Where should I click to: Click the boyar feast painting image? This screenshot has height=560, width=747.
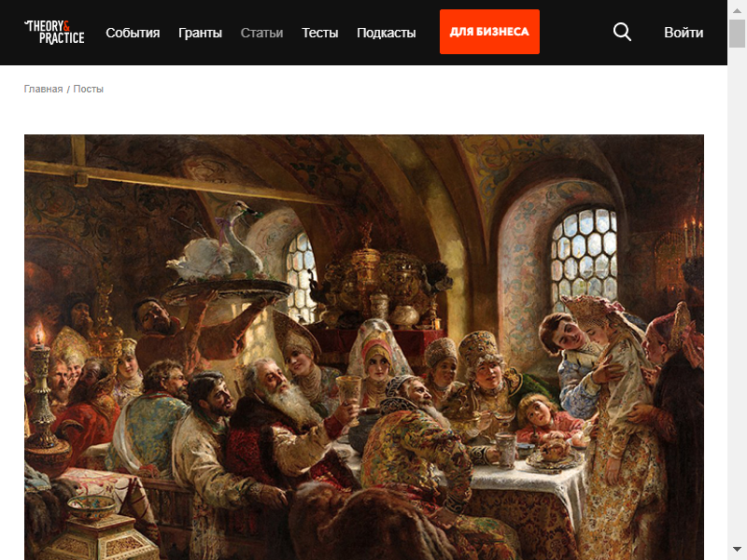click(x=364, y=347)
